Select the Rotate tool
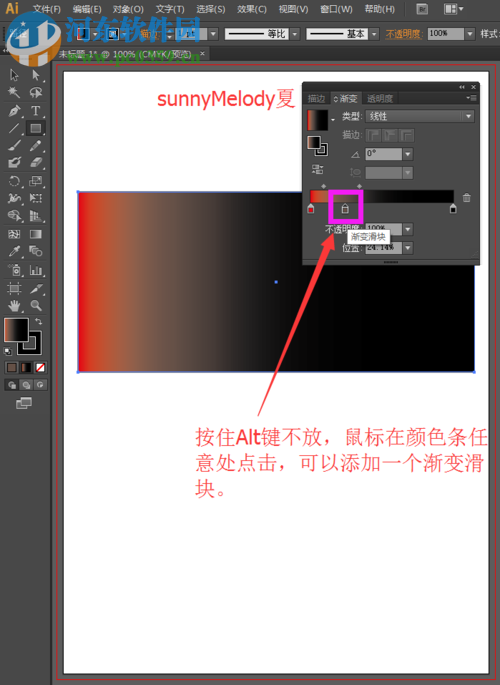 pos(14,181)
